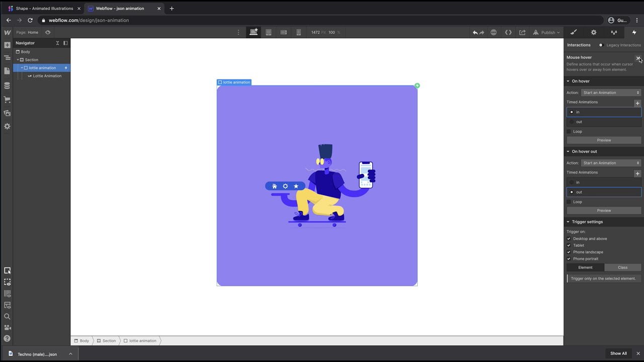Screen dimensions: 644x362
Task: Open the Webflow logo menu
Action: 7,32
